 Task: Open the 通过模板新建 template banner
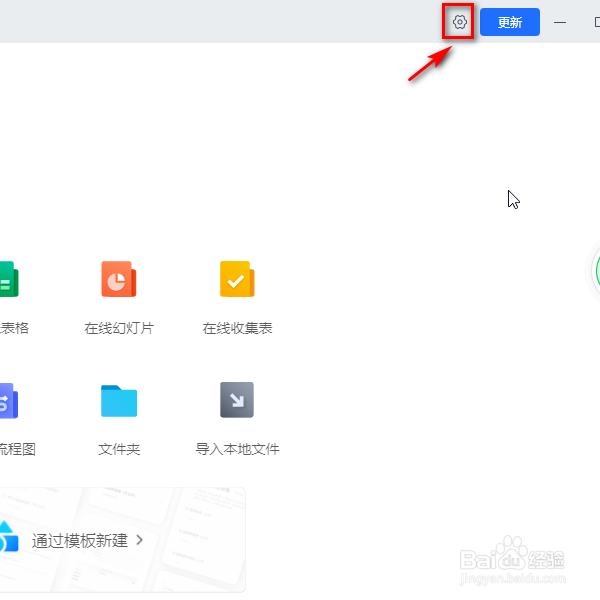click(x=122, y=540)
